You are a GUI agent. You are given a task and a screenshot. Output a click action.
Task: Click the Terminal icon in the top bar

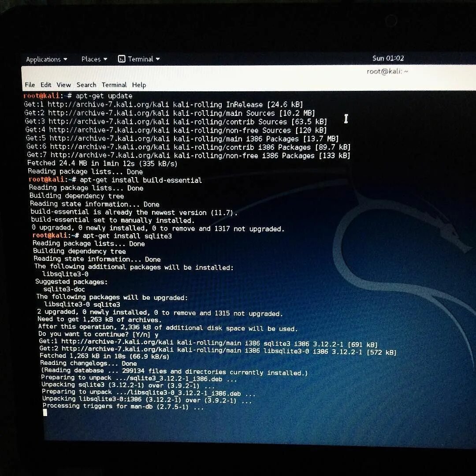[122, 59]
